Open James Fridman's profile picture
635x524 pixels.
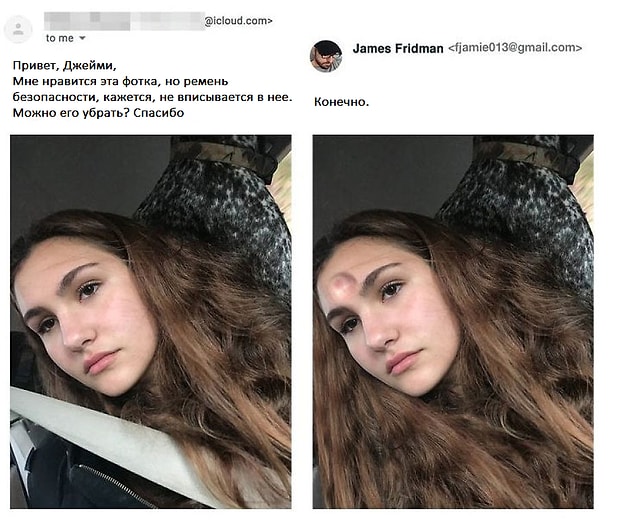[x=326, y=56]
